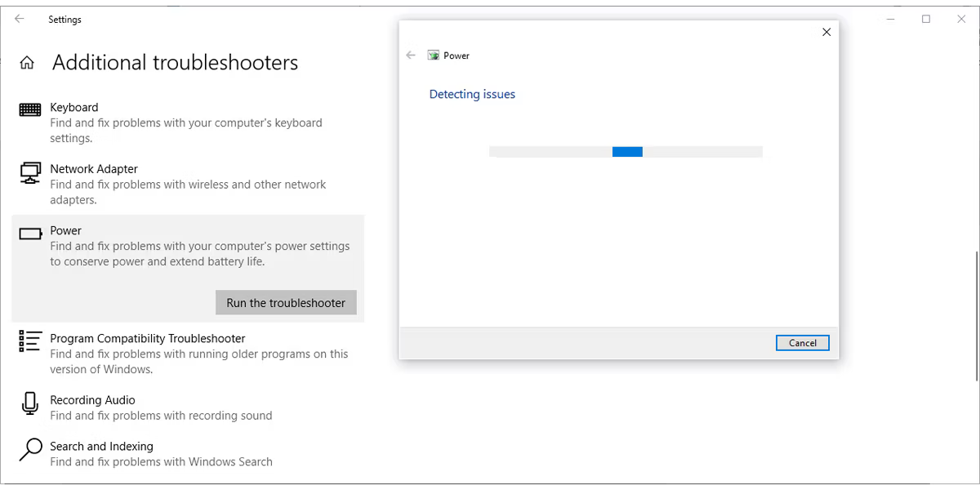Click the Settings window vertical scrollbar
Image resolution: width=980 pixels, height=490 pixels.
977,317
